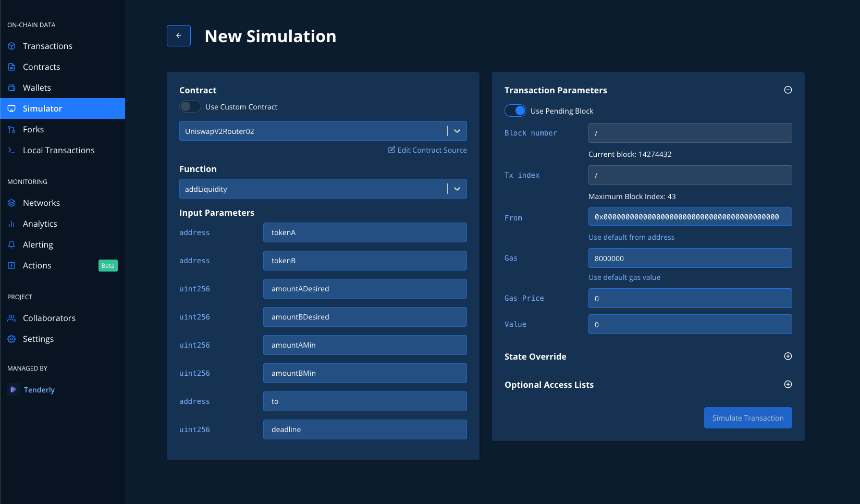860x504 pixels.
Task: Click the Simulator monitor icon
Action: point(11,108)
